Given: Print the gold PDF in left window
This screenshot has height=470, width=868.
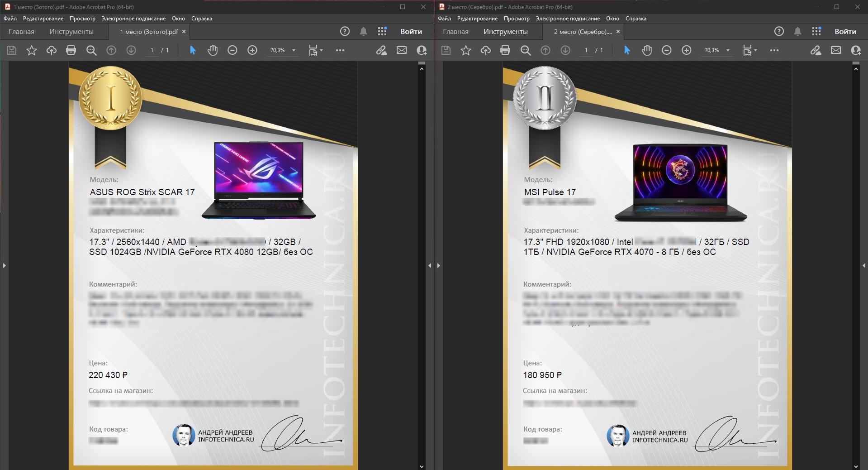Looking at the screenshot, I should pyautogui.click(x=71, y=50).
